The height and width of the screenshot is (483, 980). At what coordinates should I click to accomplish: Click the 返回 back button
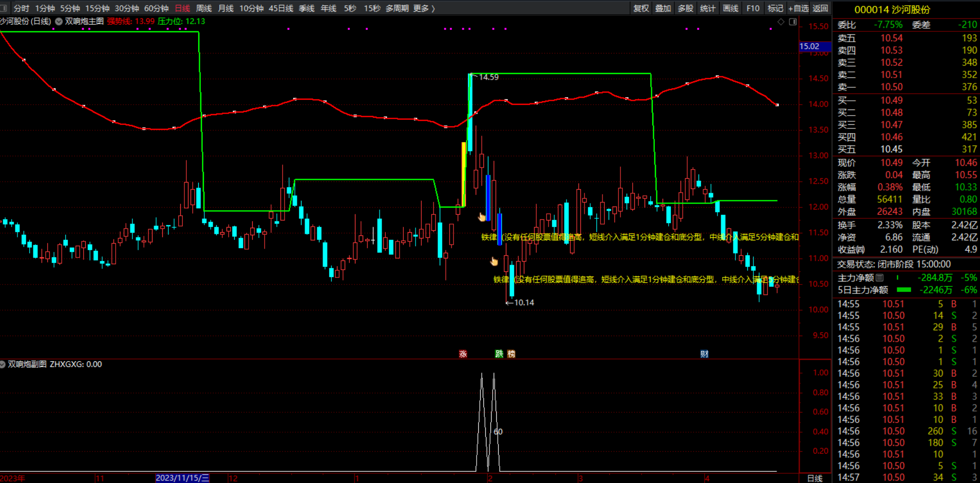click(820, 8)
